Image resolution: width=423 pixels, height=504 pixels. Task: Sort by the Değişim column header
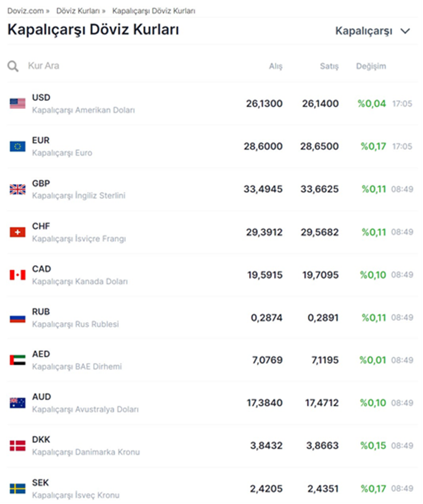[x=371, y=66]
